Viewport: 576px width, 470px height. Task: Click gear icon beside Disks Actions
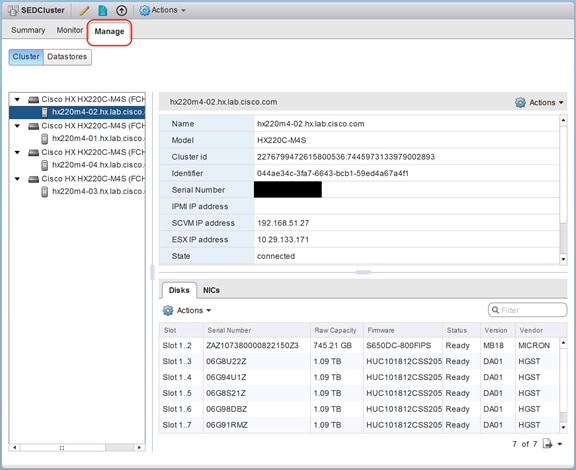[168, 311]
